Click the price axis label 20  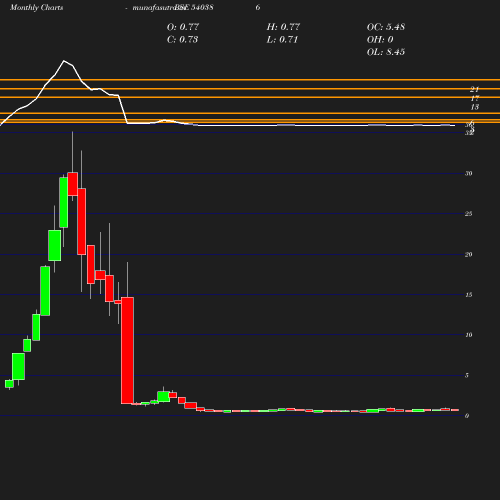click(468, 254)
